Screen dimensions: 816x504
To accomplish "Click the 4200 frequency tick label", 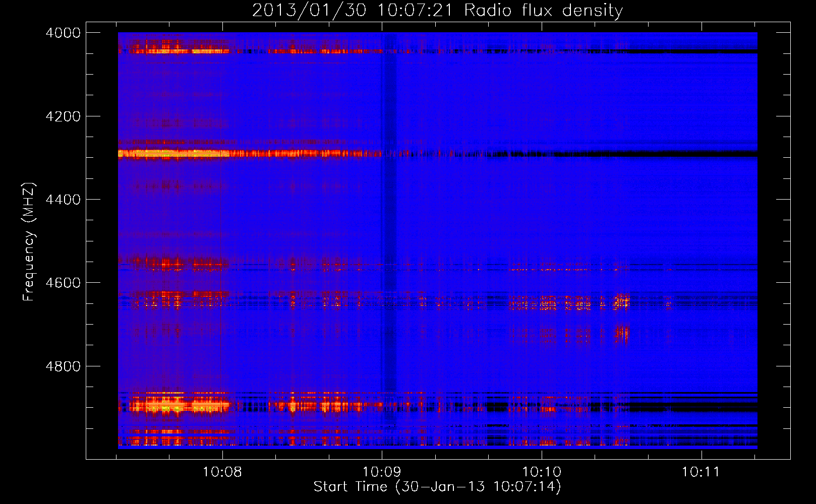I will 63,116.
